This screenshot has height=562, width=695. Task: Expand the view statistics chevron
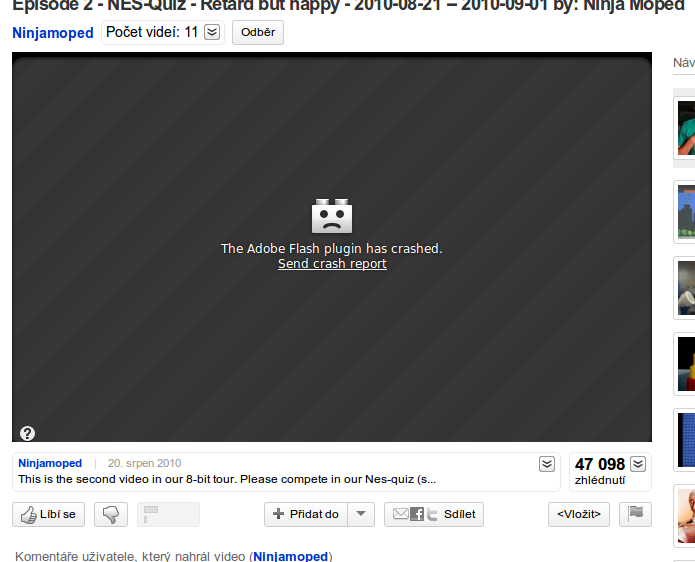pyautogui.click(x=638, y=464)
